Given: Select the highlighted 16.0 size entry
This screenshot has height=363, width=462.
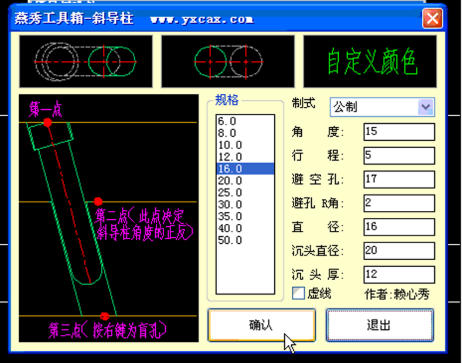Looking at the screenshot, I should 245,169.
